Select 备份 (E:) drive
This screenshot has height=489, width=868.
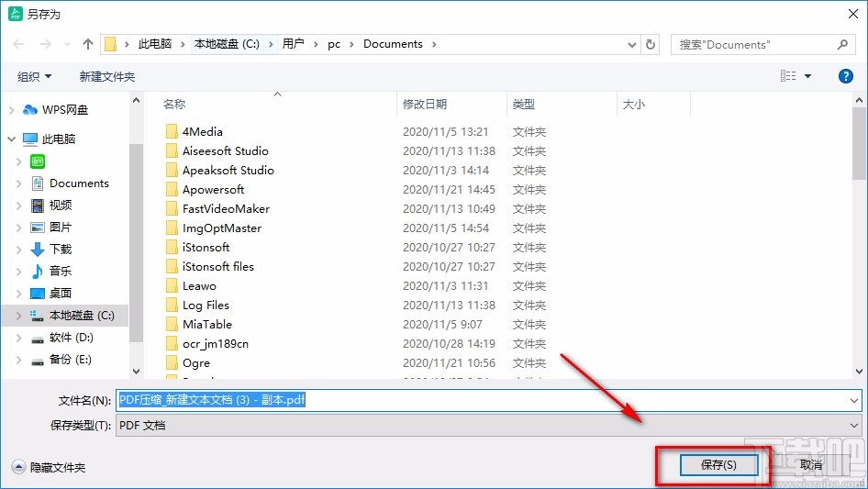click(x=70, y=360)
